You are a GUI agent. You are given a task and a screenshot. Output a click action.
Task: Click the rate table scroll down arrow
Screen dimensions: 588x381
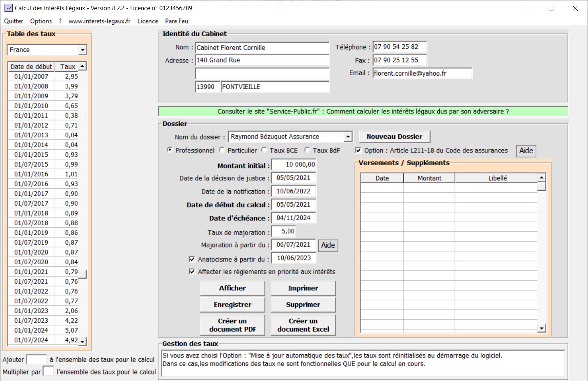click(x=83, y=341)
